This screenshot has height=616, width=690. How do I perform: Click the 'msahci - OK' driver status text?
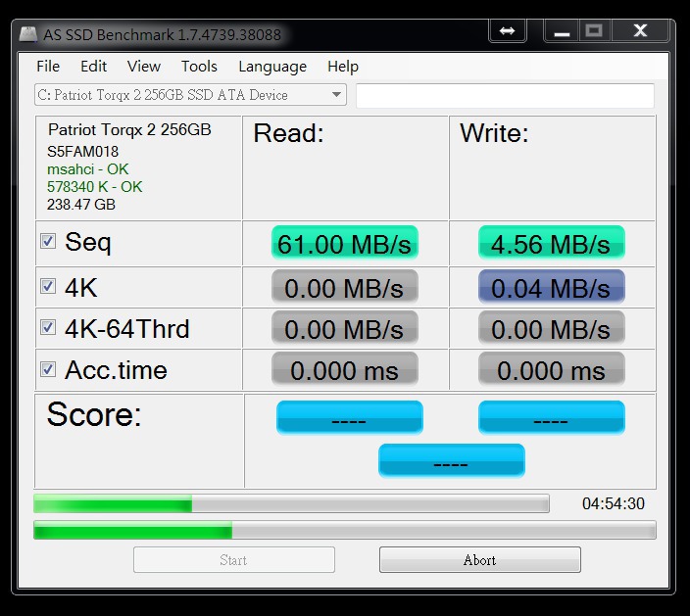coord(87,169)
